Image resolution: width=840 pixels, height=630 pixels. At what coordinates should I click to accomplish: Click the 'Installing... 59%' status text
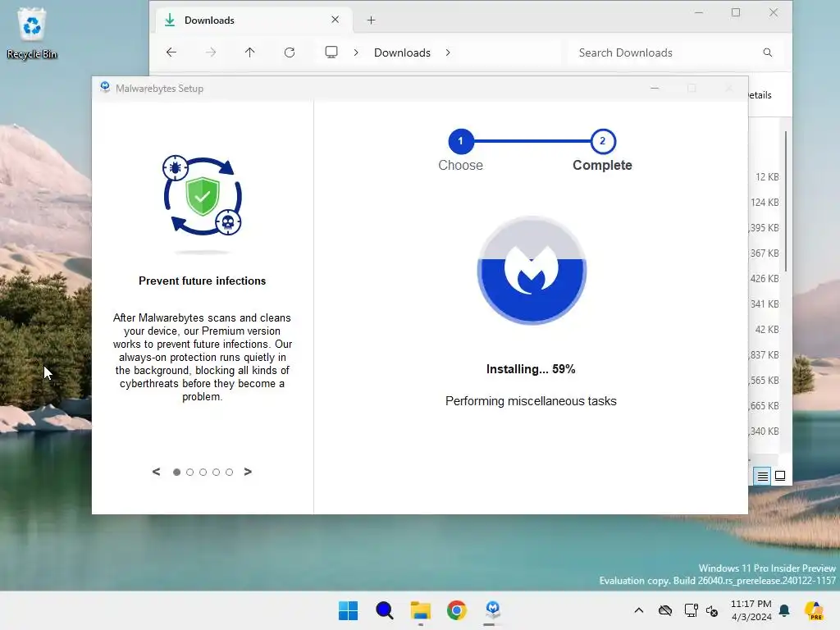pyautogui.click(x=531, y=369)
